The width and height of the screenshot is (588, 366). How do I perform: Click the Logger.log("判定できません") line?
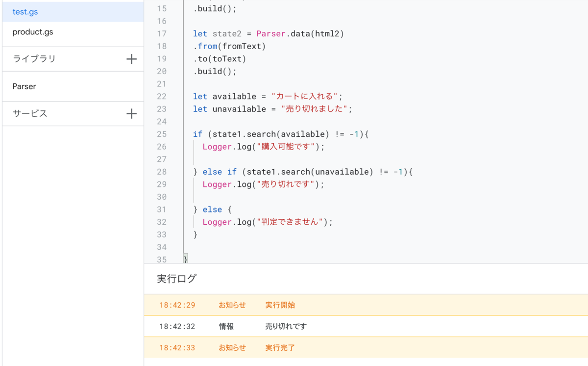click(268, 222)
